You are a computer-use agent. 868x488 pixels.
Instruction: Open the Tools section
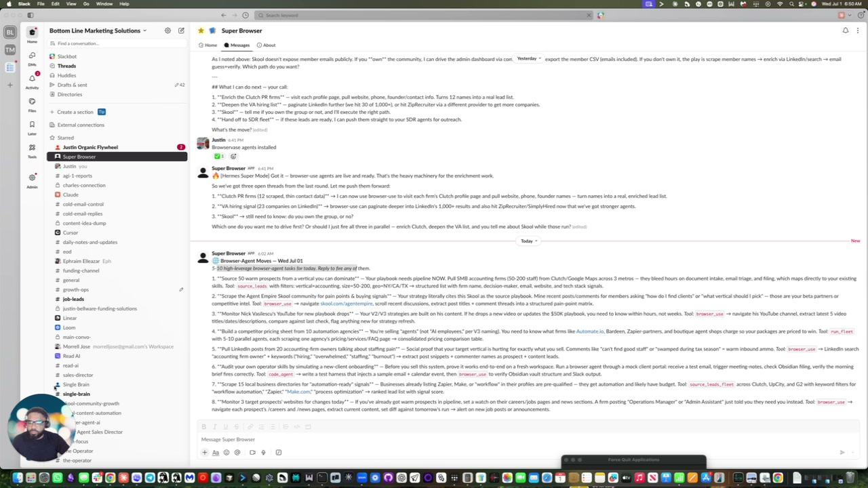[32, 150]
